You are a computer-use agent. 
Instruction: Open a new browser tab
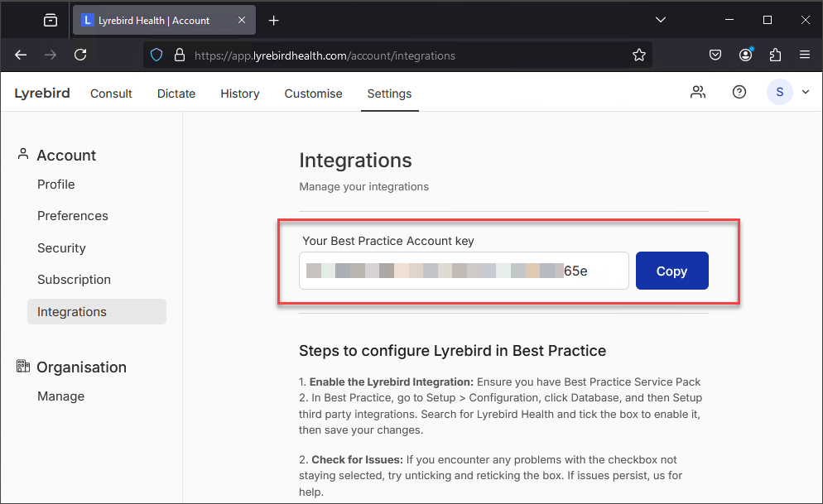[273, 21]
